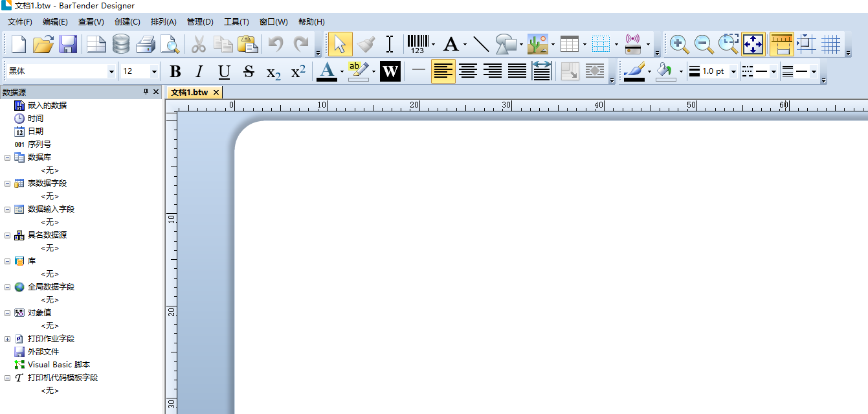Click the zoom in magnifier
The height and width of the screenshot is (414, 868).
point(679,45)
